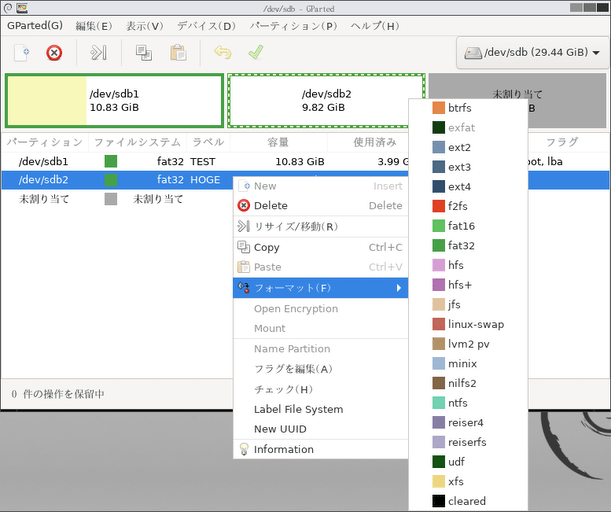Choose チェック(H) in context menu
Viewport: 611px width, 512px height.
tap(320, 389)
